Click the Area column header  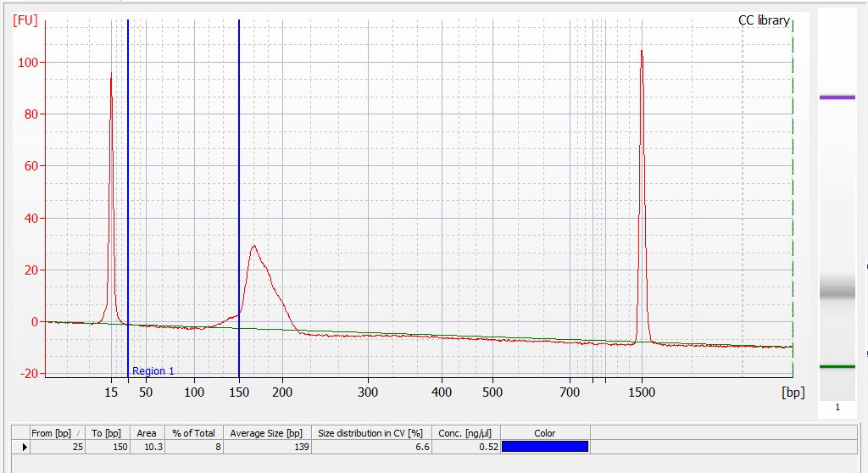click(x=147, y=433)
